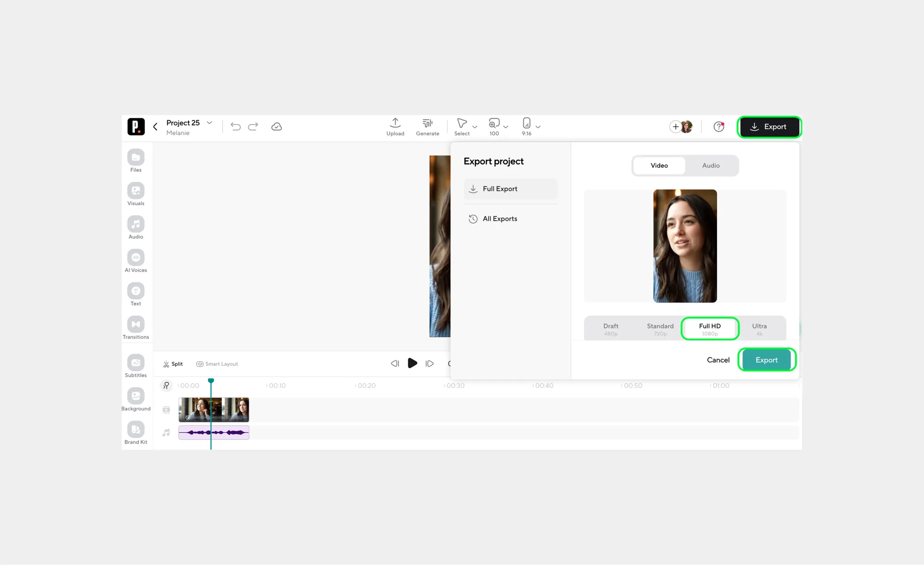
Task: Click the cloud sync status icon
Action: click(276, 127)
